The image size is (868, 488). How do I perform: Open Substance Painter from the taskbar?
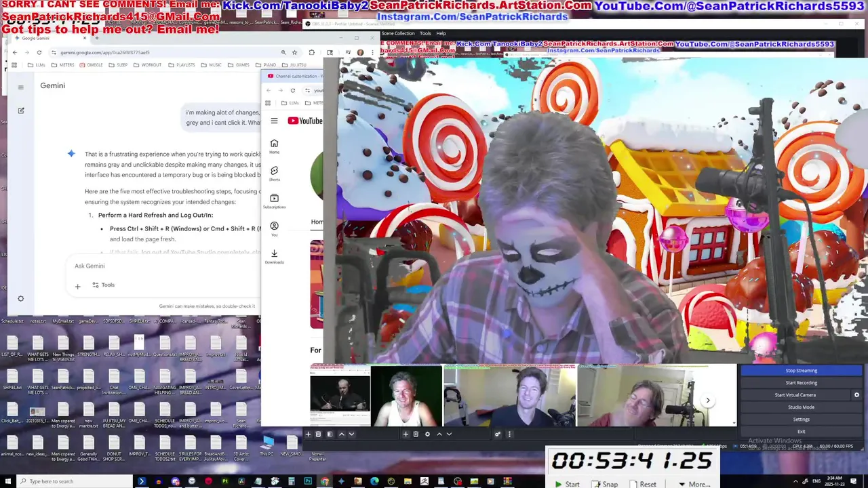[225, 481]
